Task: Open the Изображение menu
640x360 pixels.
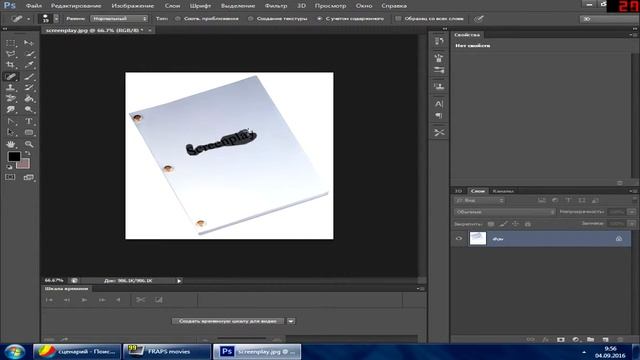Action: (133, 6)
